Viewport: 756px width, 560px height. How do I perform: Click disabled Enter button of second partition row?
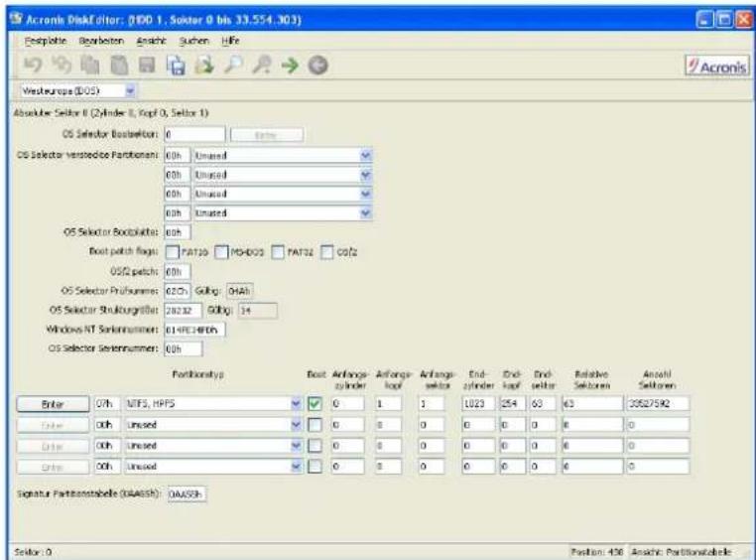tap(53, 425)
